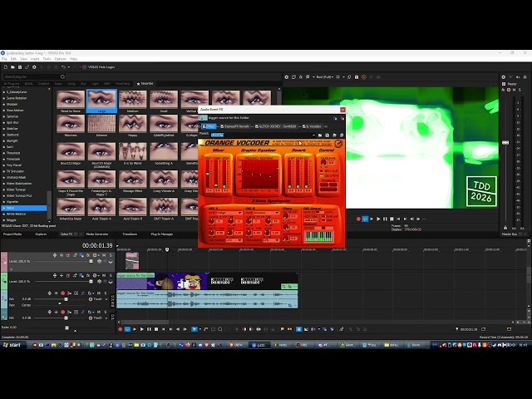Click the Track FX icon on first video track
The image size is (532, 399).
pos(88,255)
